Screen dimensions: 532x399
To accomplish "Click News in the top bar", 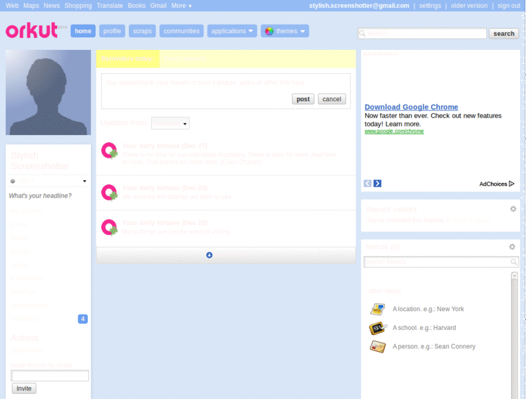I will [x=52, y=6].
